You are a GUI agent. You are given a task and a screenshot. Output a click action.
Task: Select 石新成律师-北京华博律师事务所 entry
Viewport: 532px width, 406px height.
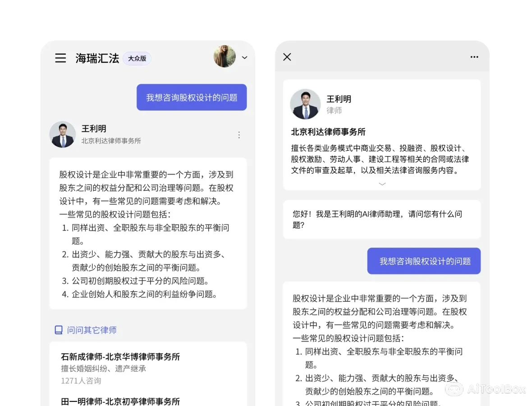point(120,357)
